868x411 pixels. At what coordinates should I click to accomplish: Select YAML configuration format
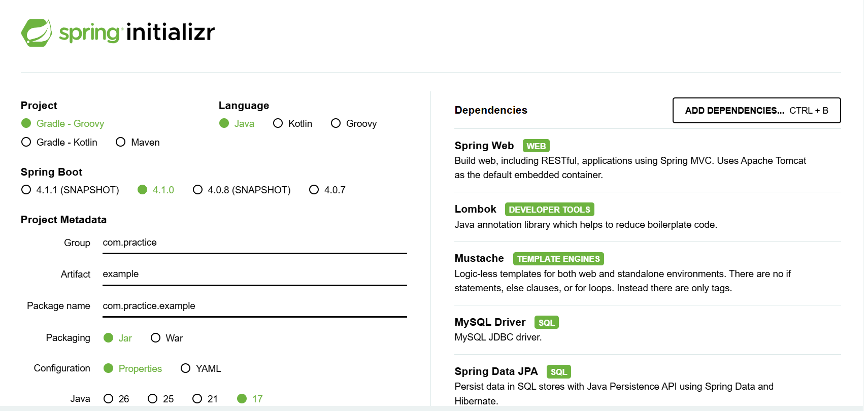pos(201,368)
